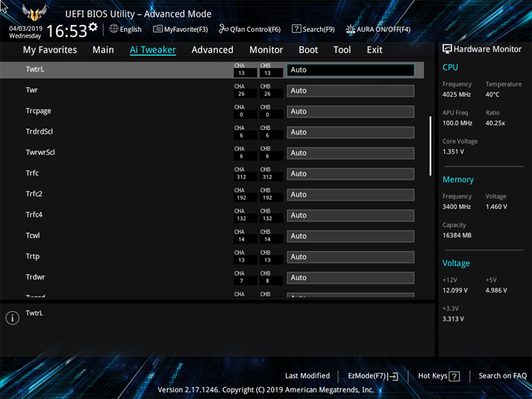Viewport: 532px width, 399px height.
Task: Launch Qfan Control(F6)
Action: 250,29
